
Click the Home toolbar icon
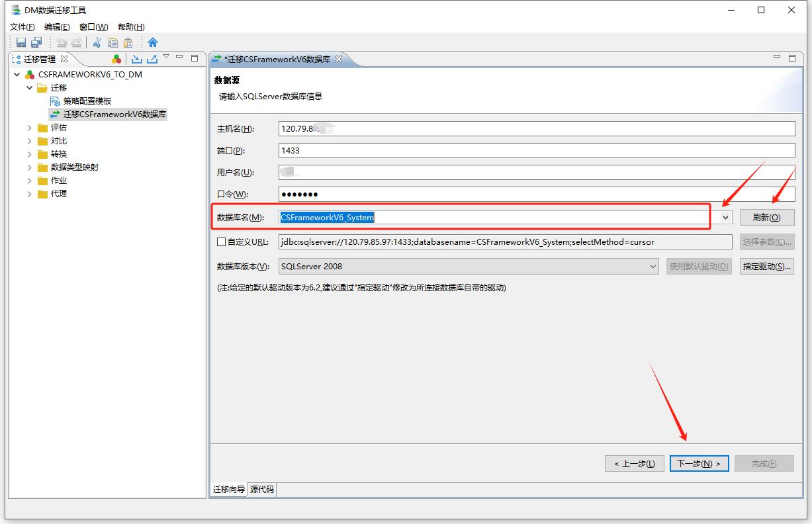153,42
